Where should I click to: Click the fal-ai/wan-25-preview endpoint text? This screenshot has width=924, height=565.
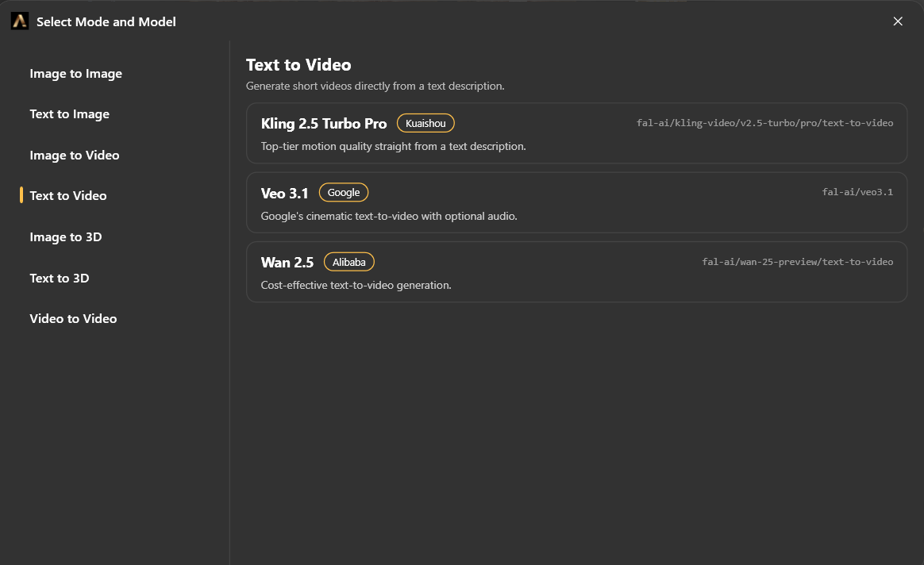click(797, 262)
